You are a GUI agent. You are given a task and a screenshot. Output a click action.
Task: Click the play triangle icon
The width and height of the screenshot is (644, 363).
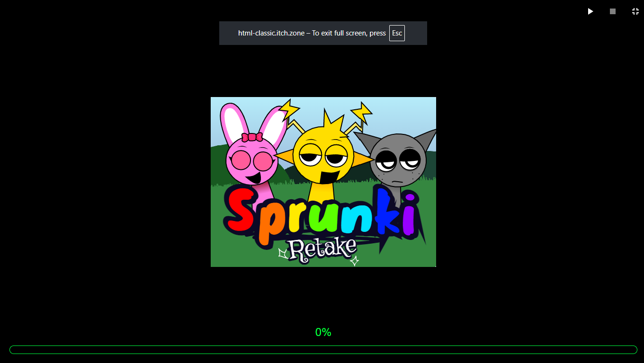pyautogui.click(x=590, y=11)
